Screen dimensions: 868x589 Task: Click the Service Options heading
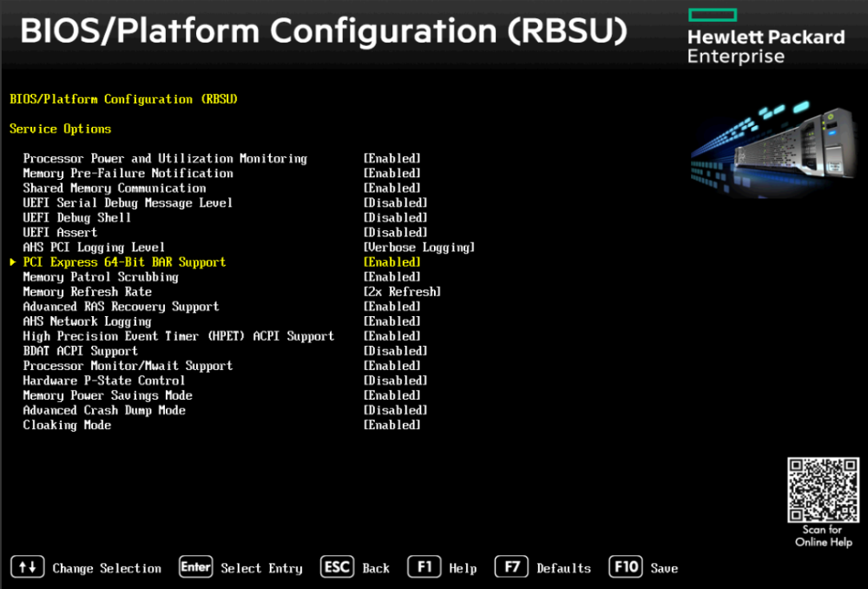pyautogui.click(x=61, y=129)
